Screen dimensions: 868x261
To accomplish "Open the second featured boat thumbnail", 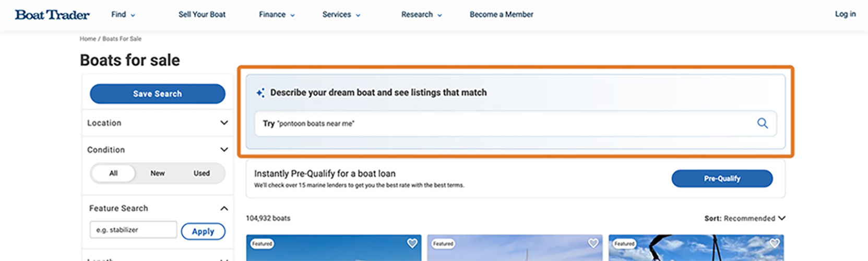I will (x=515, y=248).
